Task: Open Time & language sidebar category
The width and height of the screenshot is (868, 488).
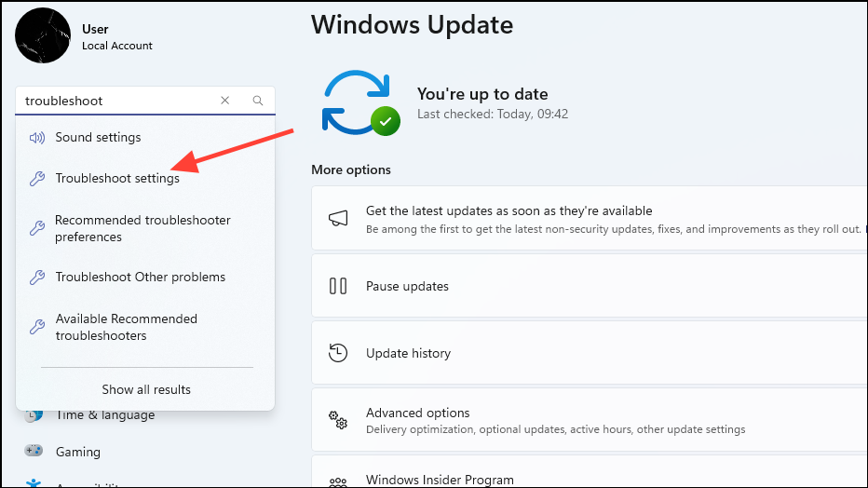Action: pyautogui.click(x=105, y=415)
